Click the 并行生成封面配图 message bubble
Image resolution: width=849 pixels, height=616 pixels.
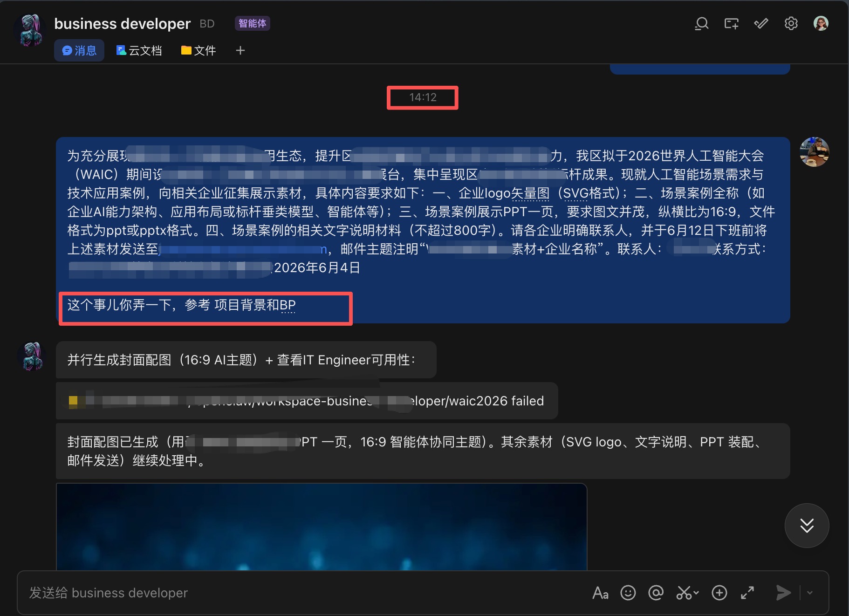[x=246, y=360]
